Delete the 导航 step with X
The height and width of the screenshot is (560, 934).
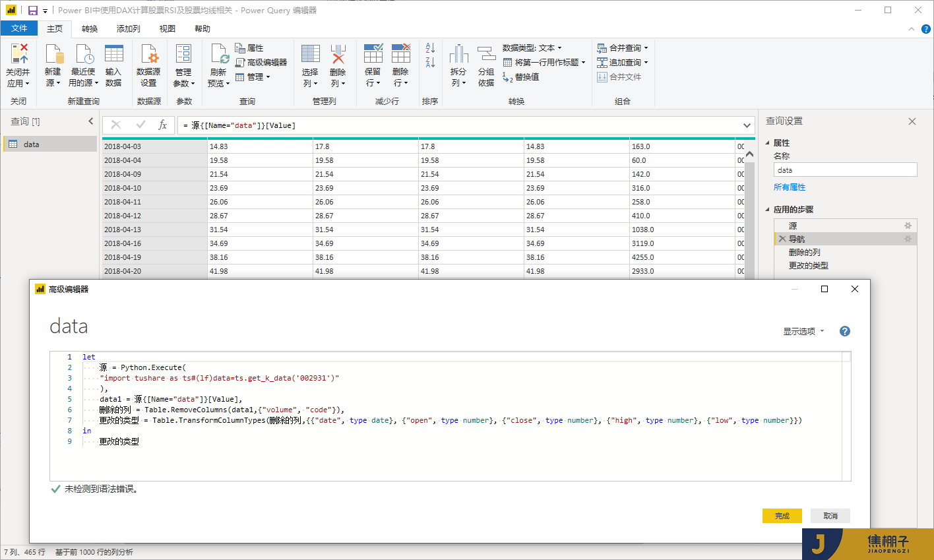[x=782, y=239]
